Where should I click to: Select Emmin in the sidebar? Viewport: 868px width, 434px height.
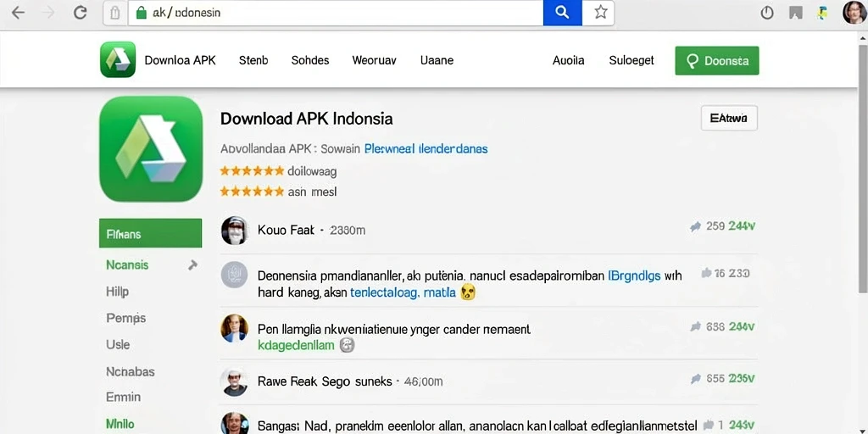point(123,397)
